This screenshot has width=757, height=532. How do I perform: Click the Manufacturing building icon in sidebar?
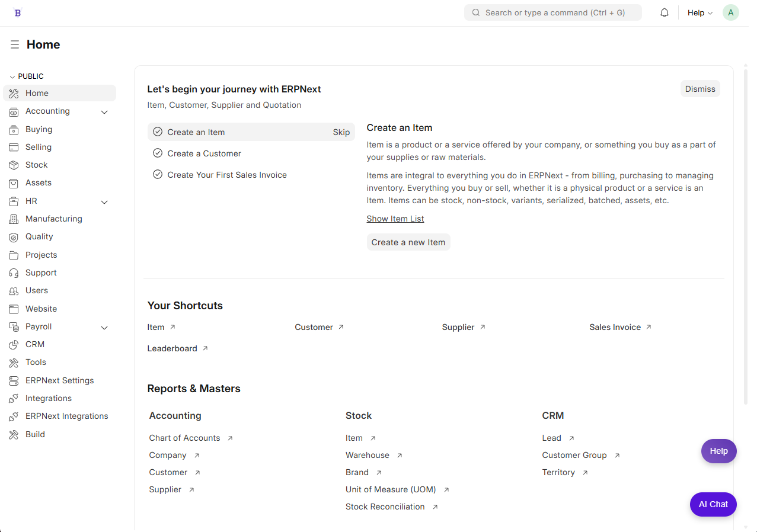coord(14,219)
